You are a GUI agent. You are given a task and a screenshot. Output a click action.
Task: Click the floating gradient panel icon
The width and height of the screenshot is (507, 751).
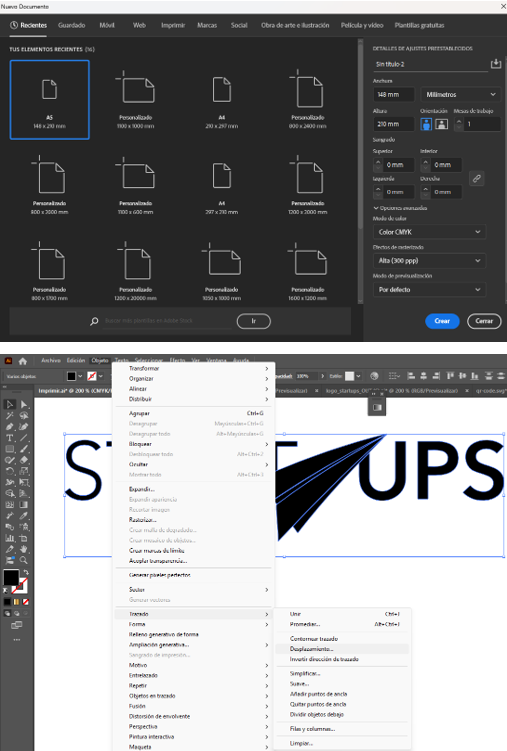[x=377, y=407]
